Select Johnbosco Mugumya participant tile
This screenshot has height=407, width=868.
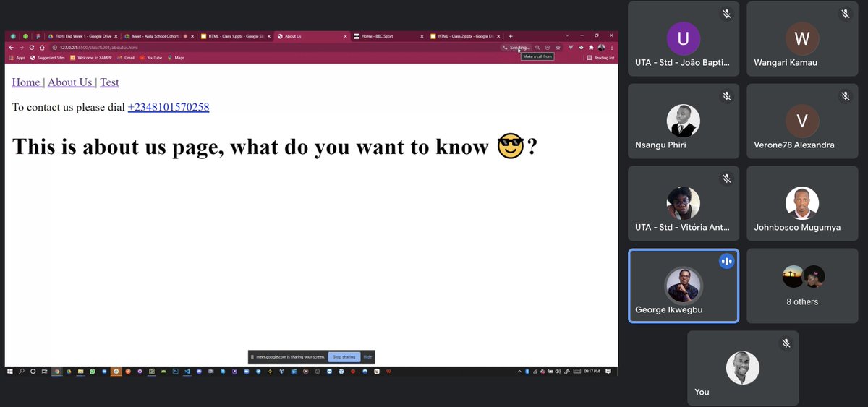[802, 204]
